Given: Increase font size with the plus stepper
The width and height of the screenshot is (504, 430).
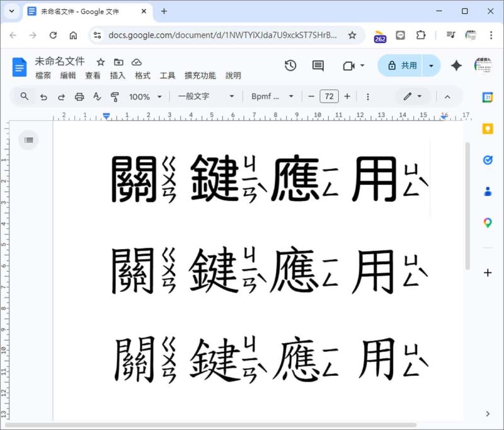Looking at the screenshot, I should tap(346, 96).
